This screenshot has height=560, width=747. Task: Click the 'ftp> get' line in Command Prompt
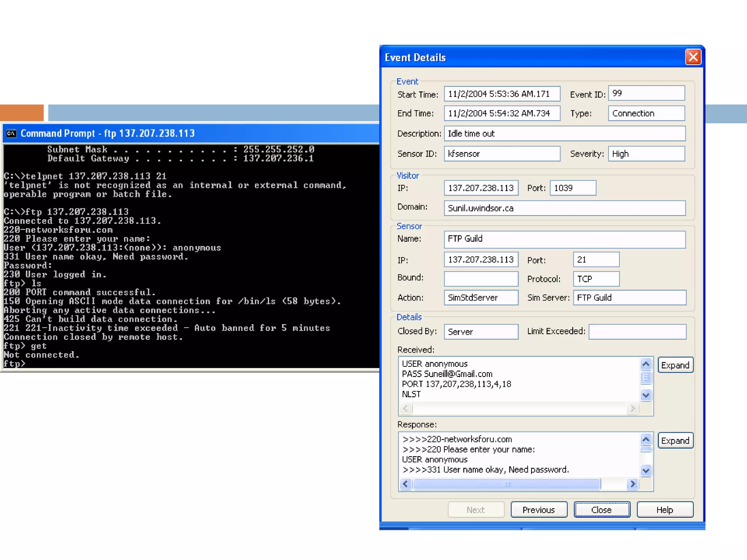tap(25, 346)
